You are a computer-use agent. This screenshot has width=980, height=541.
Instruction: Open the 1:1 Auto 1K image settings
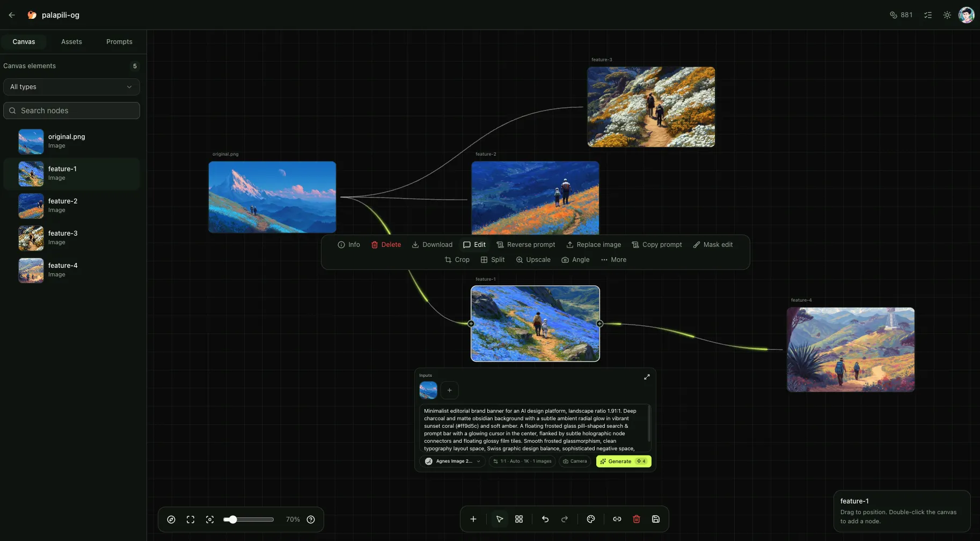click(522, 462)
